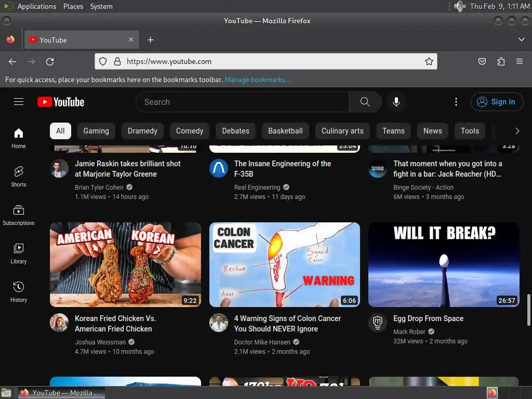The width and height of the screenshot is (532, 399).
Task: Select the All filter chip
Action: pyautogui.click(x=60, y=131)
